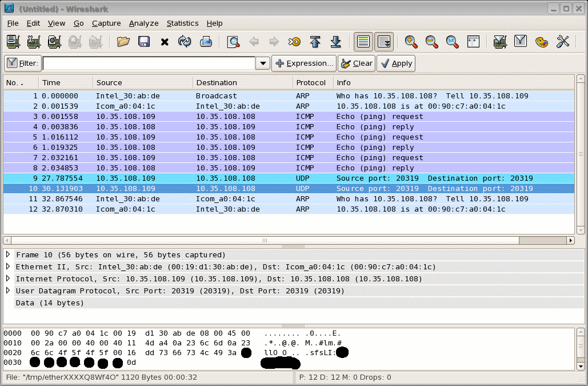This screenshot has width=588, height=386.
Task: Toggle auto scroll in live capture
Action: coord(385,42)
